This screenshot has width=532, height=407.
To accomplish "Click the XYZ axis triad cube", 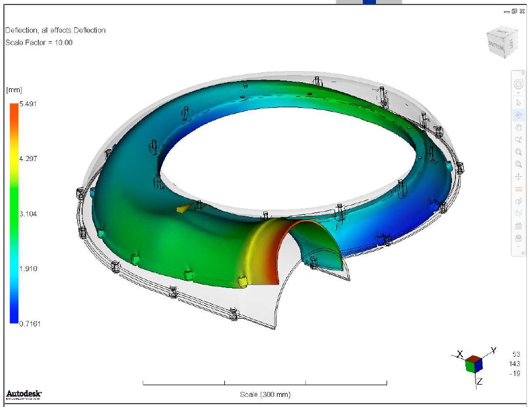I will click(x=473, y=364).
